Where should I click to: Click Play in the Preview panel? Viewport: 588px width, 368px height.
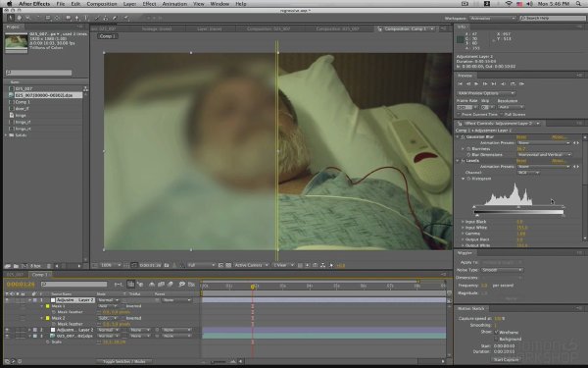point(476,83)
